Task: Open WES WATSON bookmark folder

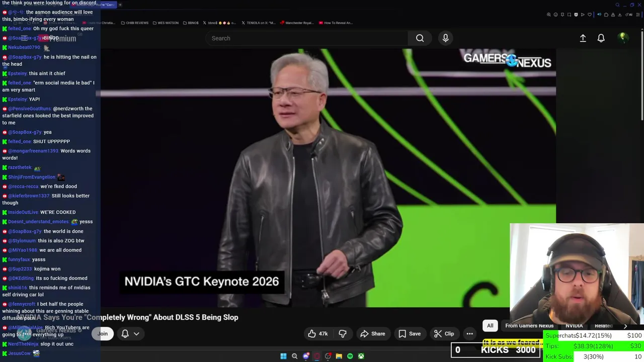Action: coord(166,23)
